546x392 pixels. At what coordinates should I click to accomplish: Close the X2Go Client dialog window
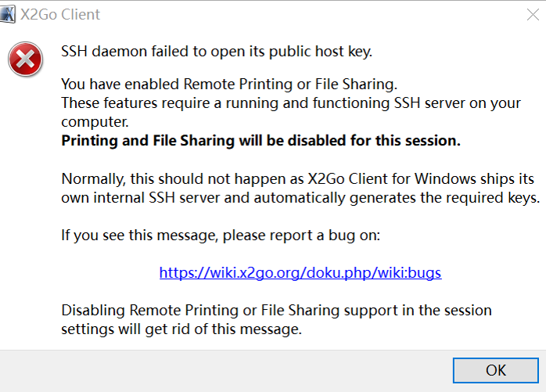pos(533,15)
